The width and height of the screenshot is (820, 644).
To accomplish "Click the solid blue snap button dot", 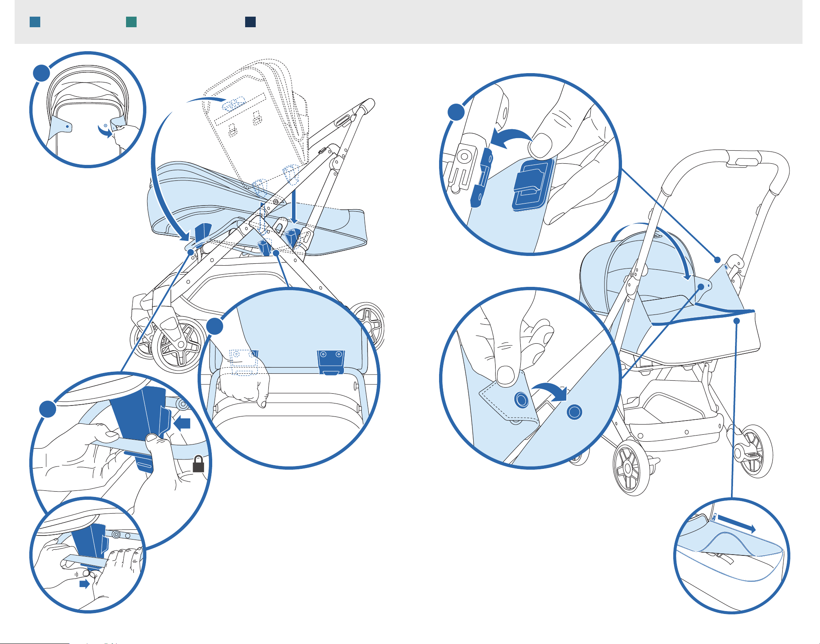I will point(574,412).
